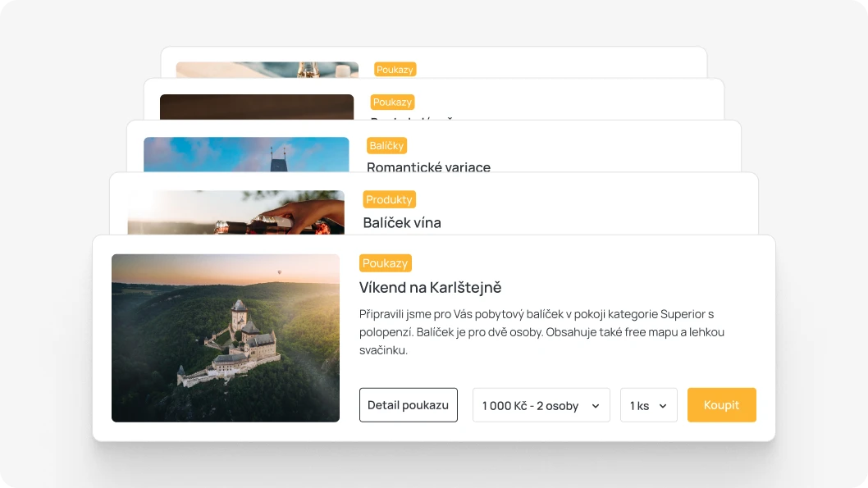Click the wine bottle thumbnail image
Image resolution: width=868 pixels, height=488 pixels.
[x=235, y=212]
